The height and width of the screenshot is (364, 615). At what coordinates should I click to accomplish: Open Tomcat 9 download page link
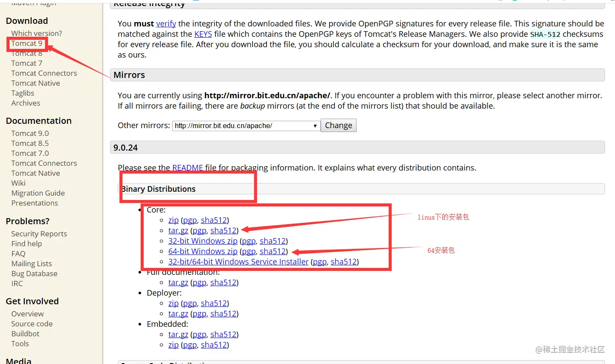(27, 43)
